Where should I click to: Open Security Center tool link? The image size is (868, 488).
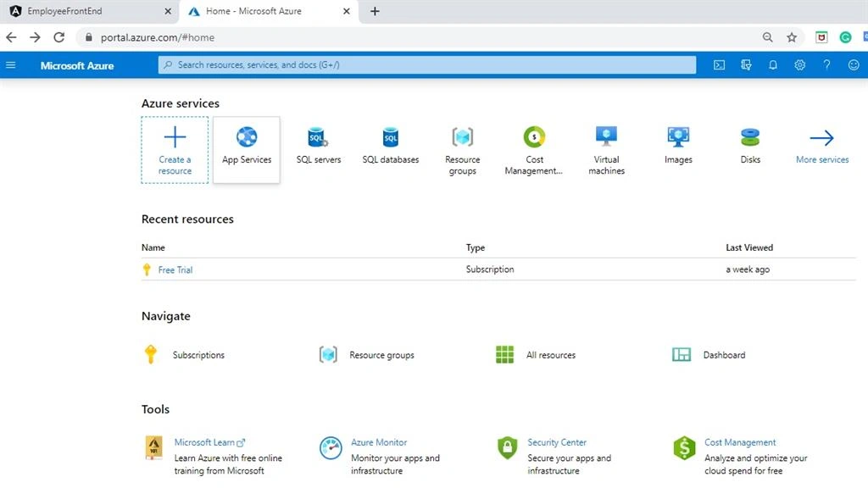pyautogui.click(x=556, y=442)
